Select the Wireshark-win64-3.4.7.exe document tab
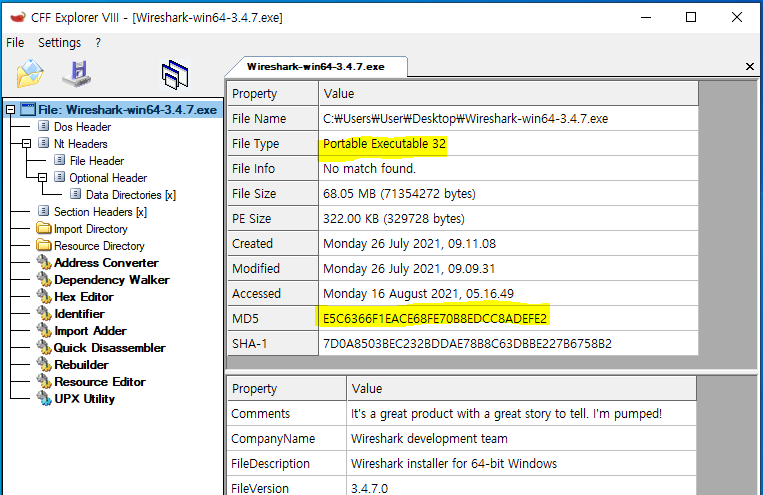Viewport: 763px width, 495px height. pos(316,67)
